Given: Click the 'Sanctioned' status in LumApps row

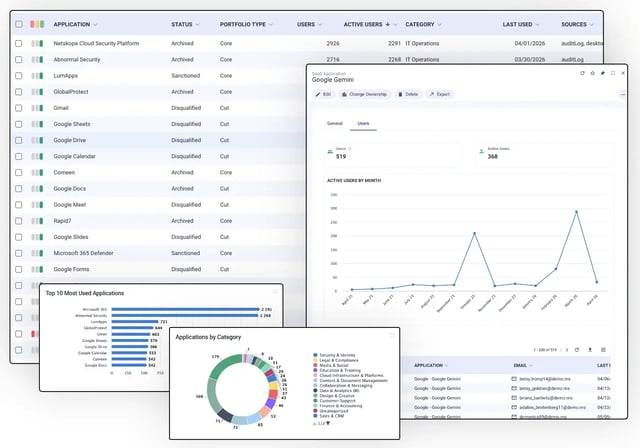Looking at the screenshot, I should (x=185, y=75).
